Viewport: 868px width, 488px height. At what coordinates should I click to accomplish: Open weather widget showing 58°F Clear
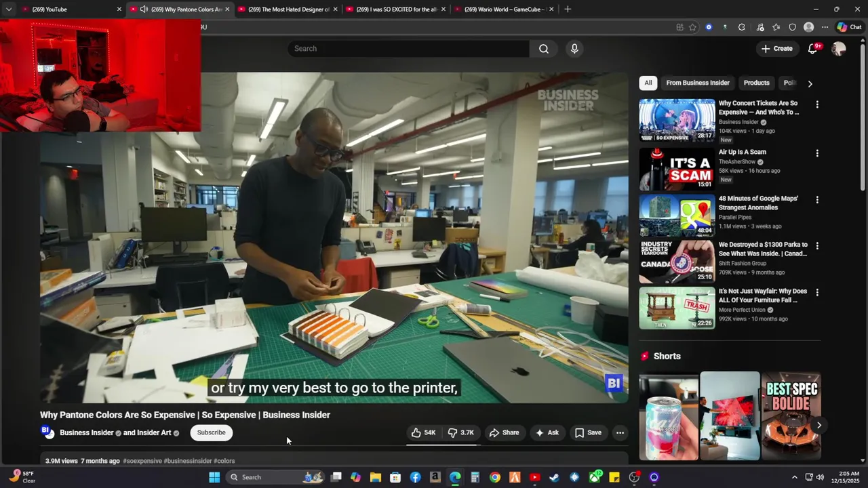coord(21,477)
